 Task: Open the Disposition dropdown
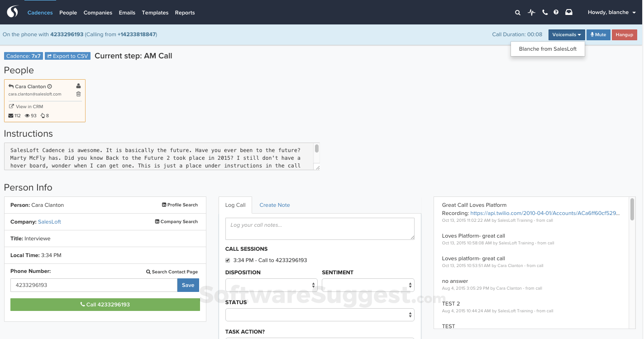tap(272, 285)
